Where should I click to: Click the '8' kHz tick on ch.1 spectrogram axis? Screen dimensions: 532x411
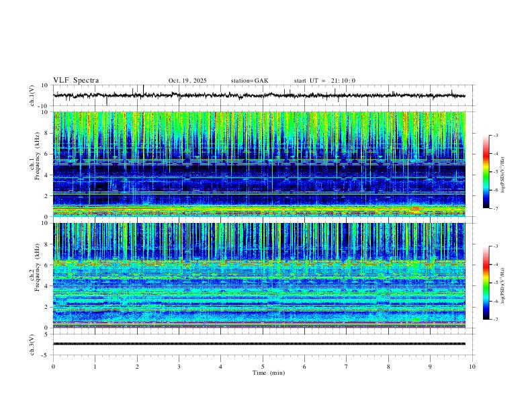[47, 133]
